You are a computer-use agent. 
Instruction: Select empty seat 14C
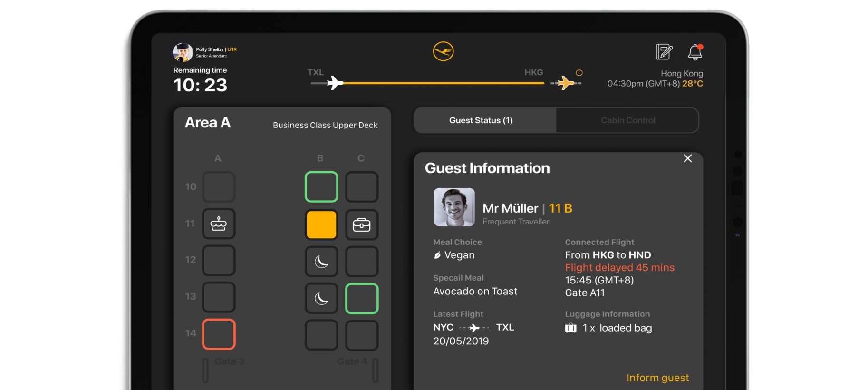click(362, 335)
